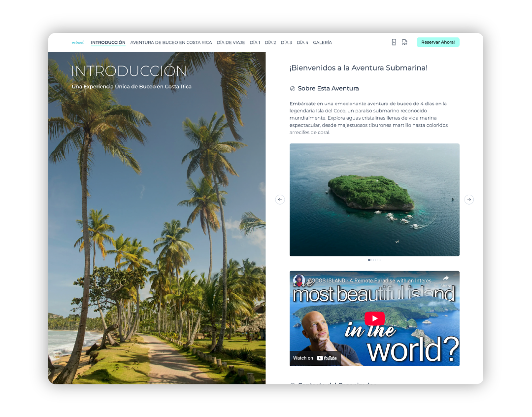The width and height of the screenshot is (532, 417).
Task: Jump to DÍA 3 section
Action: 286,42
